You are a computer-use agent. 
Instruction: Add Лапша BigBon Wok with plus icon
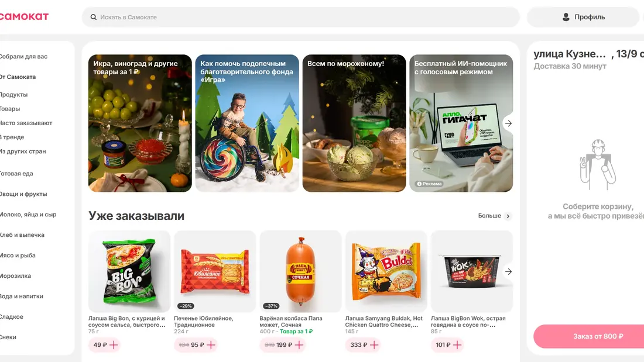pos(457,345)
